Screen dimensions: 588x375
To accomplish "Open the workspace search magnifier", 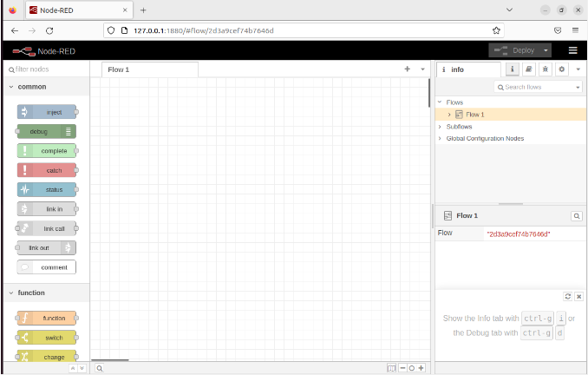I will [100, 368].
